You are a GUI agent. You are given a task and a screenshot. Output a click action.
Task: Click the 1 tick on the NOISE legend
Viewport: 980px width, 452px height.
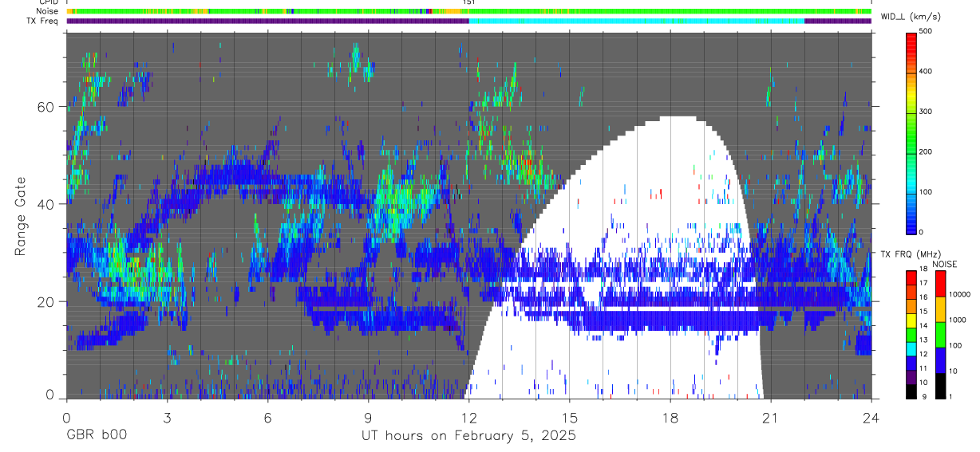click(952, 397)
